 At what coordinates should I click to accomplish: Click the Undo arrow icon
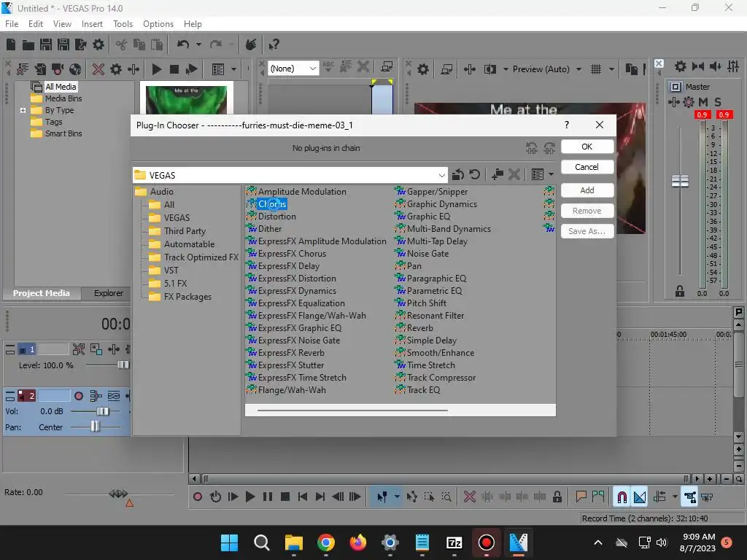coord(183,44)
